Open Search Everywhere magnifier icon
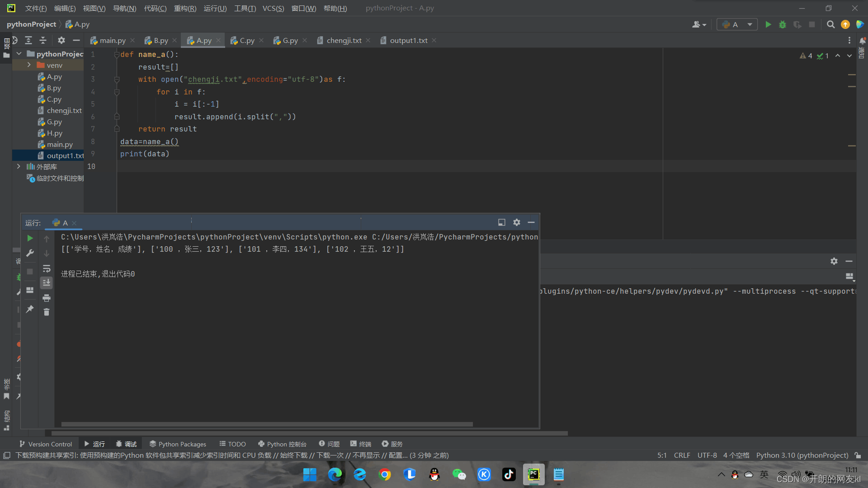Viewport: 868px width, 488px height. 830,24
